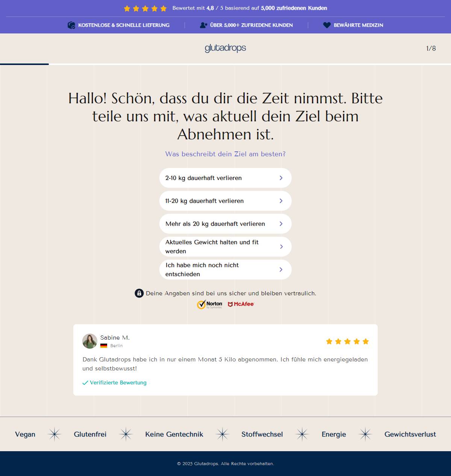Click the delivery icon next to KOSTENLOSE & SCHNELLE LIEFERUNG
The width and height of the screenshot is (451, 476).
71,25
